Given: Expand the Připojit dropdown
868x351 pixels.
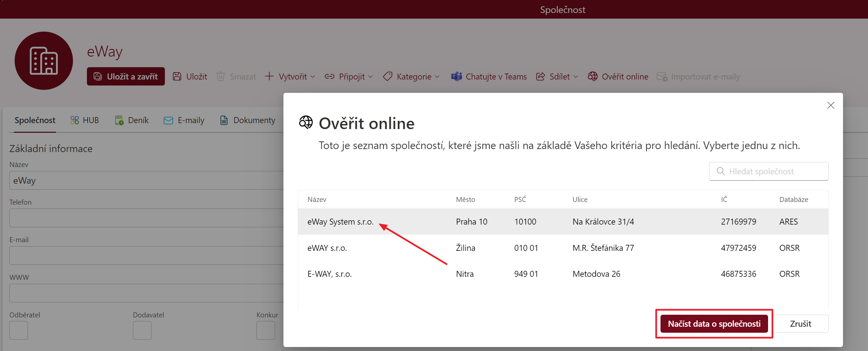Looking at the screenshot, I should coord(349,77).
